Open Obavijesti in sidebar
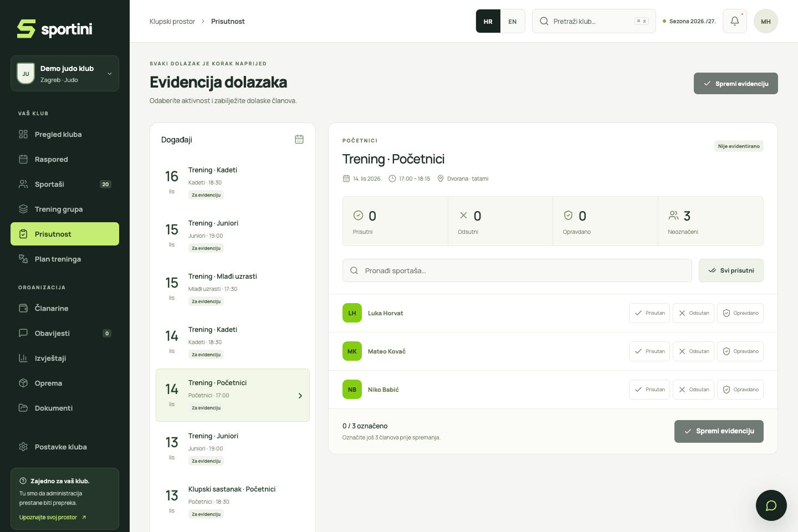798x532 pixels. (65, 333)
